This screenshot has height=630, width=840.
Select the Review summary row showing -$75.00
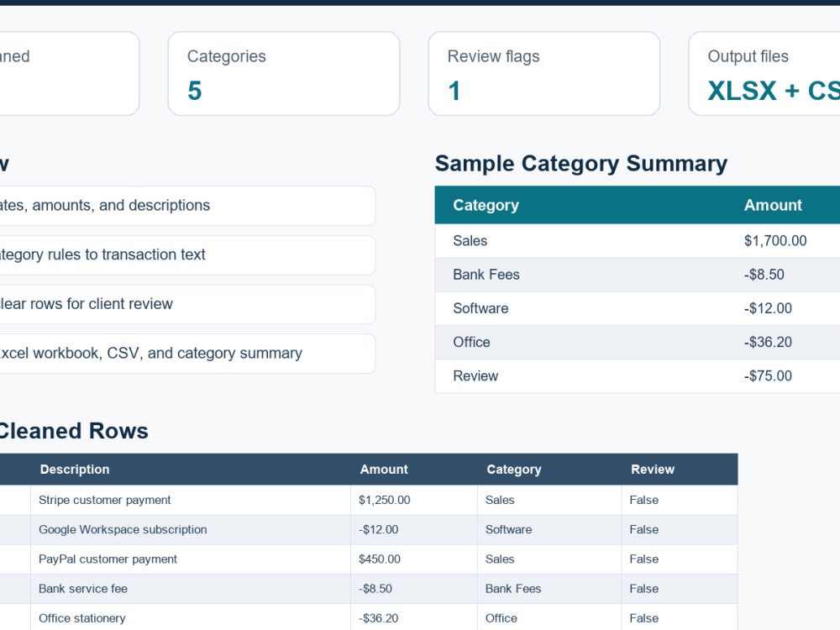638,376
